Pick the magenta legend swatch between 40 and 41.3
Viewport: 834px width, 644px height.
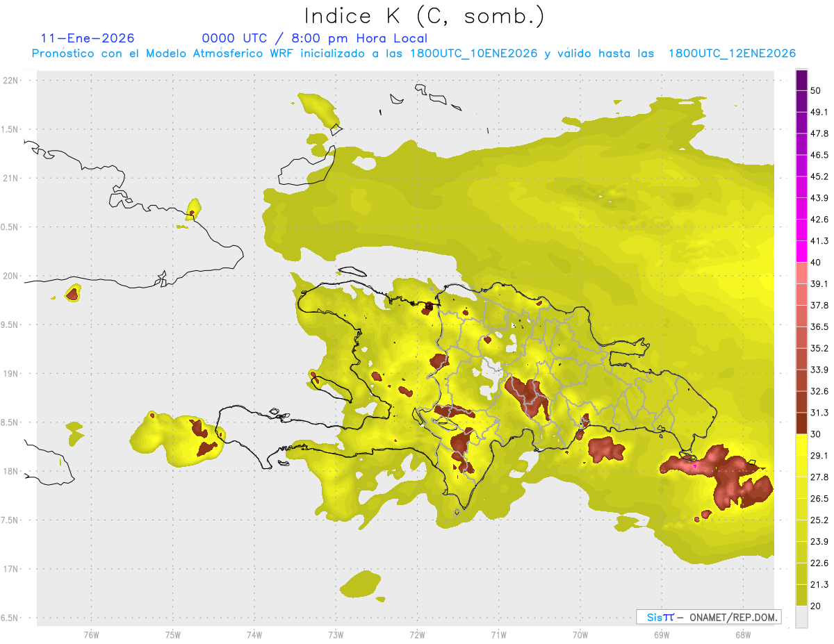click(801, 251)
